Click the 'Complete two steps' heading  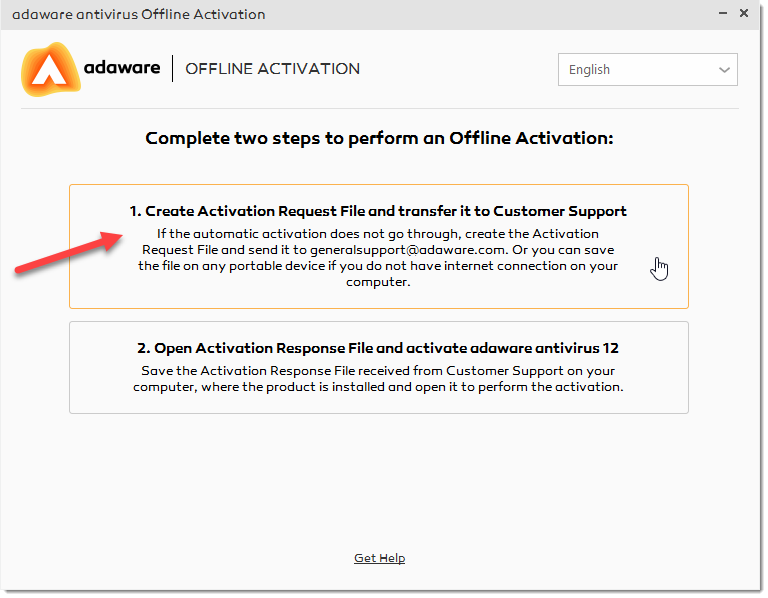tap(379, 138)
